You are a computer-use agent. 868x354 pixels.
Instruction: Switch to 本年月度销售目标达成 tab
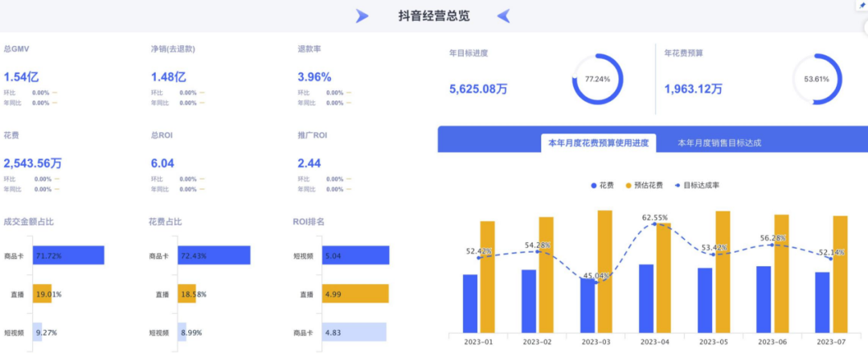(719, 143)
